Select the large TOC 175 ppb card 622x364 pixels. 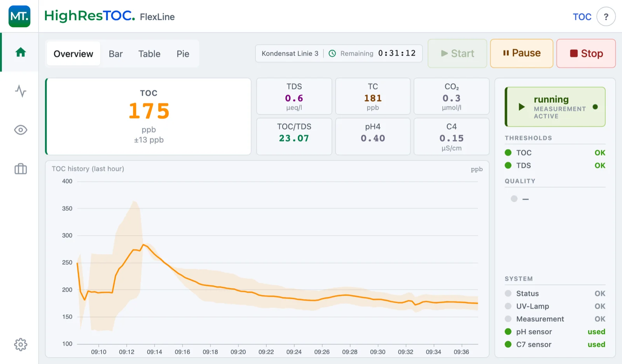(149, 117)
